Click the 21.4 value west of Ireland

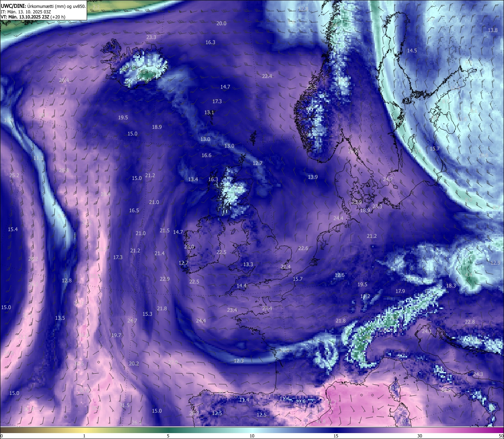[x=159, y=253]
